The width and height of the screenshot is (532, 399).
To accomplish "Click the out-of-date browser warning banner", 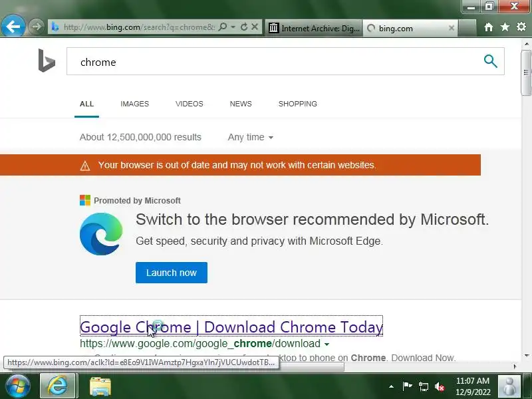I will coord(240,165).
